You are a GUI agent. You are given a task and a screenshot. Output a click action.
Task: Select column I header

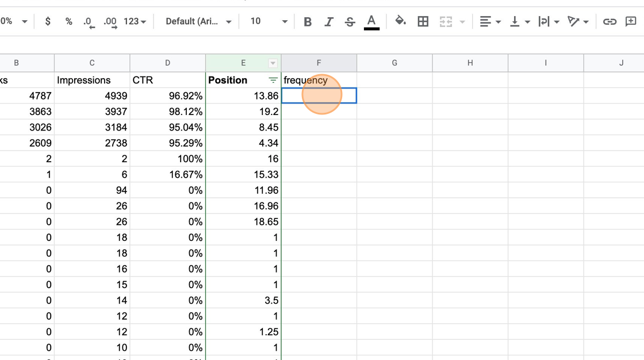point(546,63)
